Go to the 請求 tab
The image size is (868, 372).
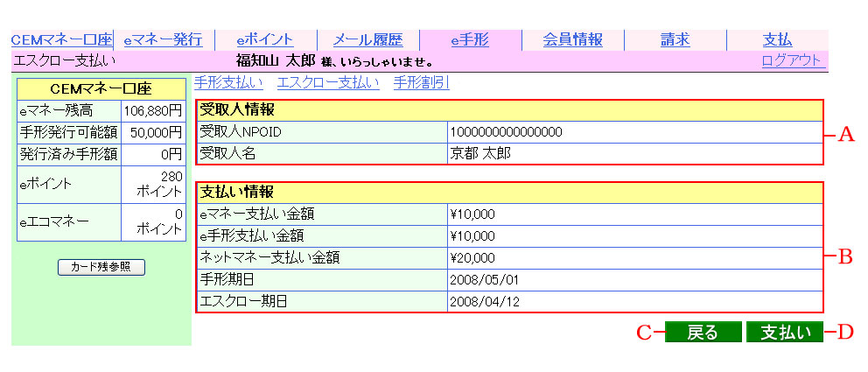point(675,39)
